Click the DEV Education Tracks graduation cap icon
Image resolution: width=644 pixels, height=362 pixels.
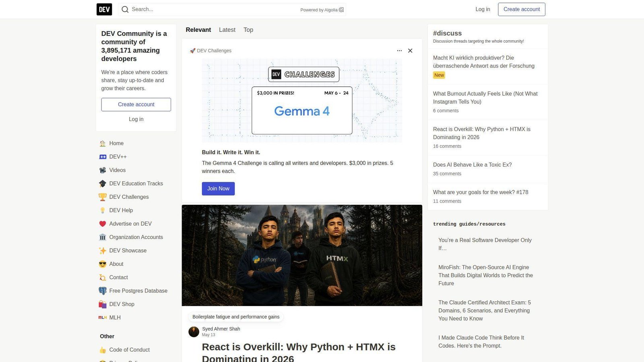[103, 183]
